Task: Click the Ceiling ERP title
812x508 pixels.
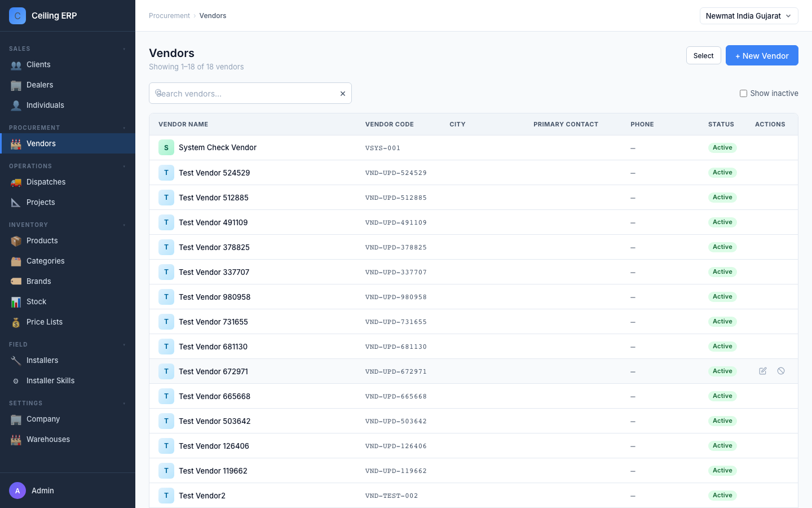Action: [x=54, y=16]
